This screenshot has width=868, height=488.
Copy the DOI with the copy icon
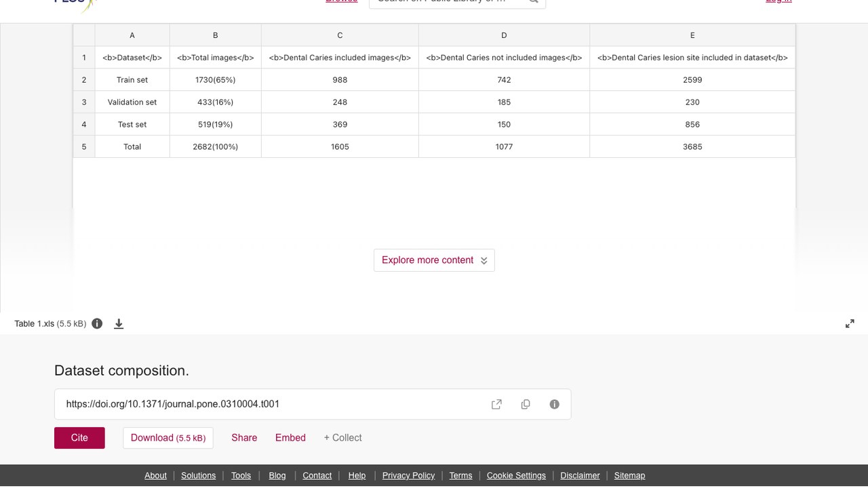pos(526,404)
